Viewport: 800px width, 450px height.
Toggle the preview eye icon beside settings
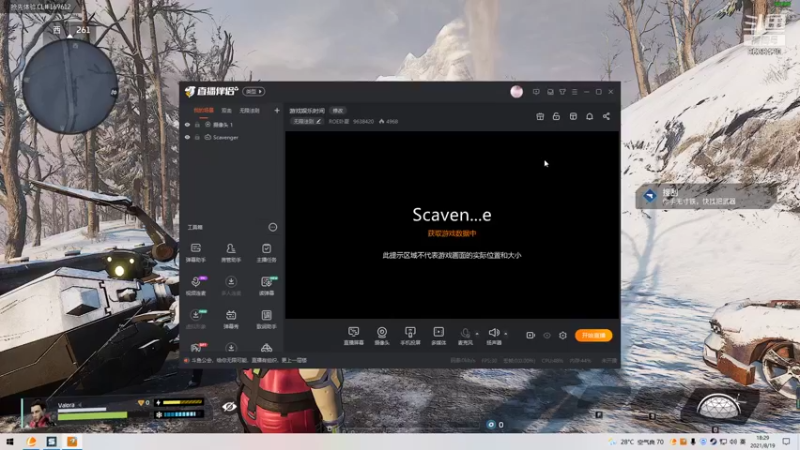click(547, 335)
